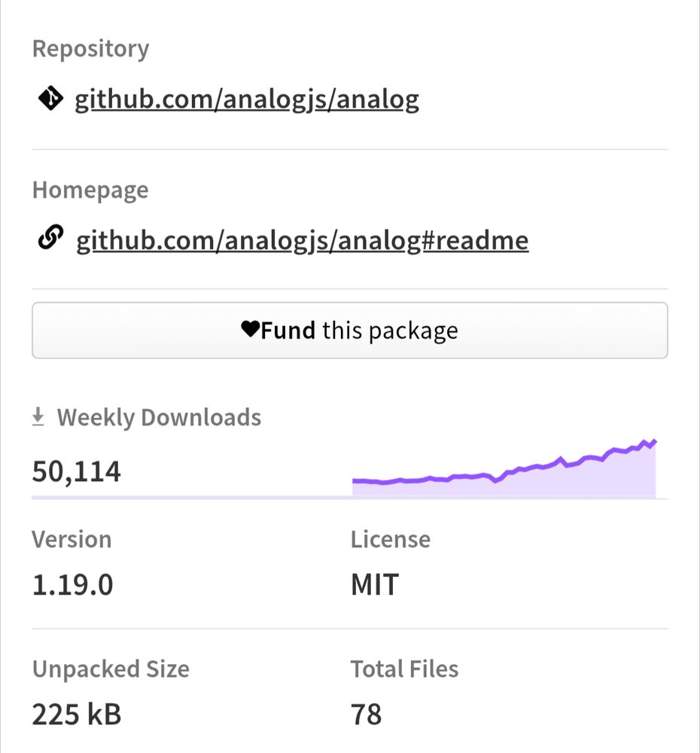This screenshot has width=700, height=753.
Task: Select the 225 kB unpacked size value
Action: coord(76,714)
